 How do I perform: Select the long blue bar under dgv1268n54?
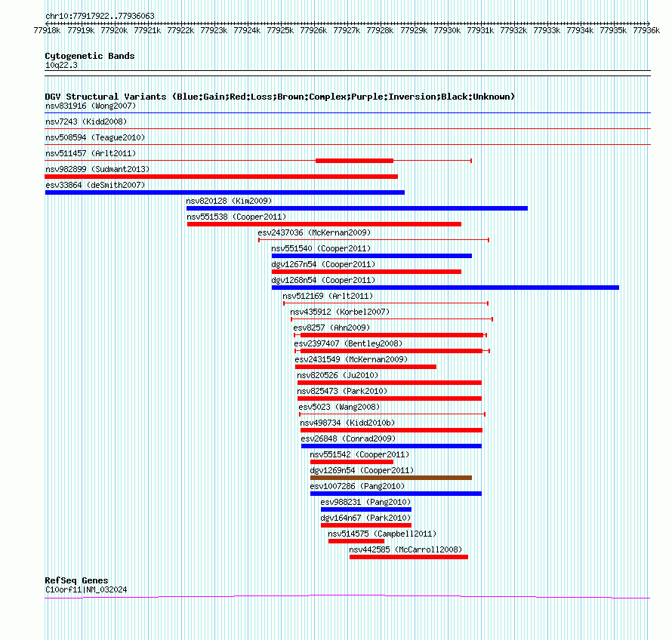point(445,288)
